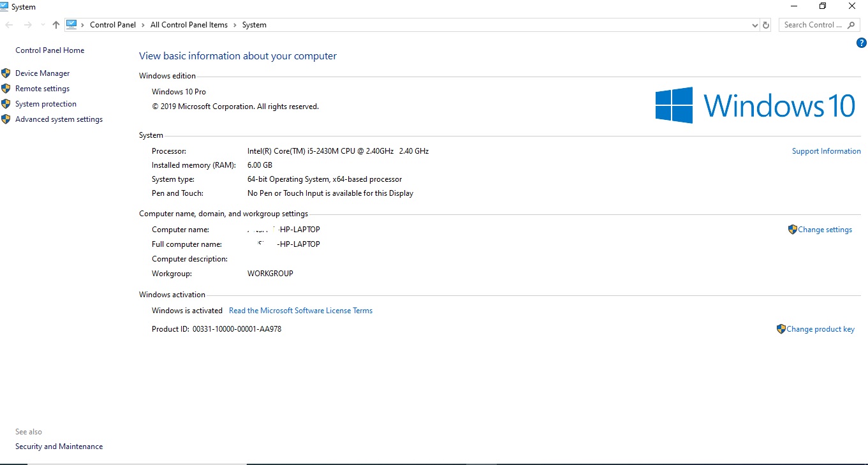Screen dimensions: 868x465
Task: Click the search magnifier icon
Action: click(x=851, y=25)
